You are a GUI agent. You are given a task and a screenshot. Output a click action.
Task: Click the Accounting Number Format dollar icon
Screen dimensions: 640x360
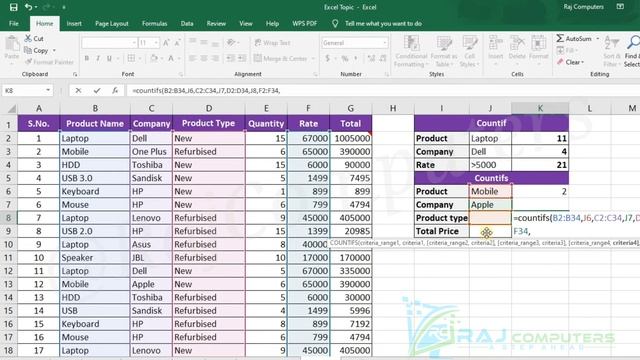tap(327, 58)
